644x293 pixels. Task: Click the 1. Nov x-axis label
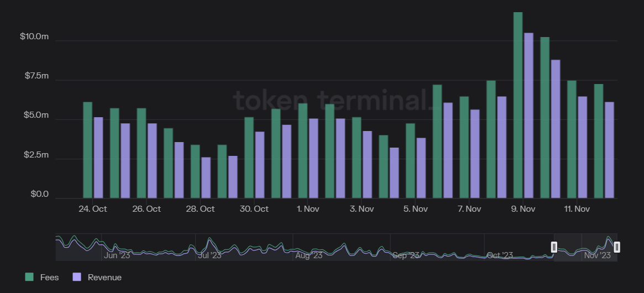(308, 209)
